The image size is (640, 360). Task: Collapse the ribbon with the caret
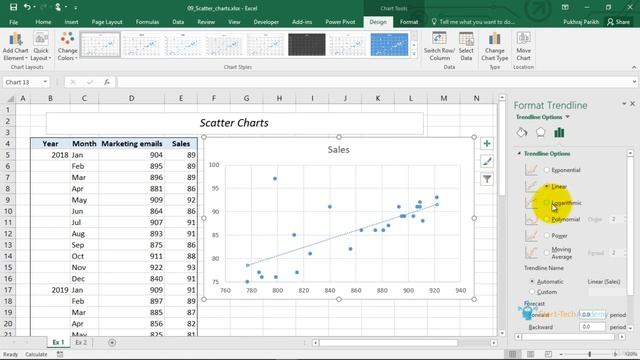coord(633,67)
